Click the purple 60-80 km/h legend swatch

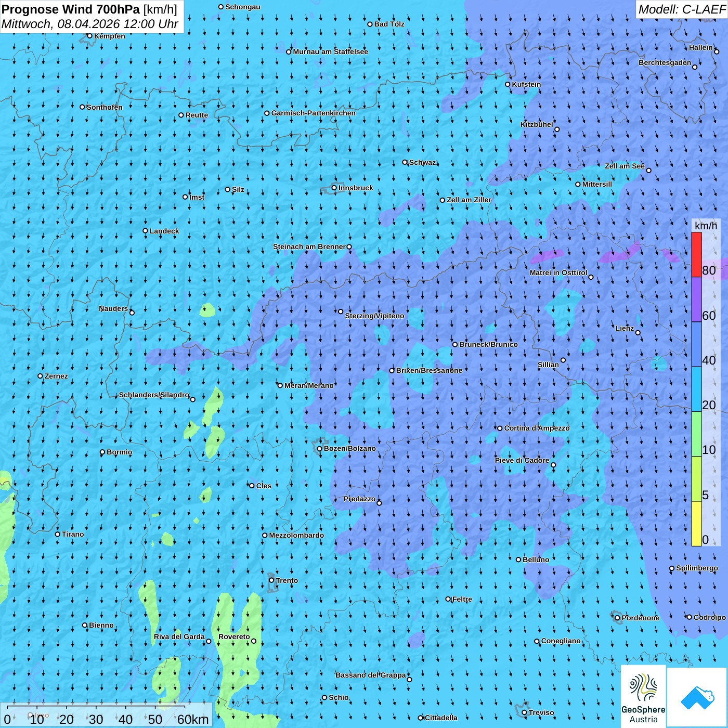point(697,300)
